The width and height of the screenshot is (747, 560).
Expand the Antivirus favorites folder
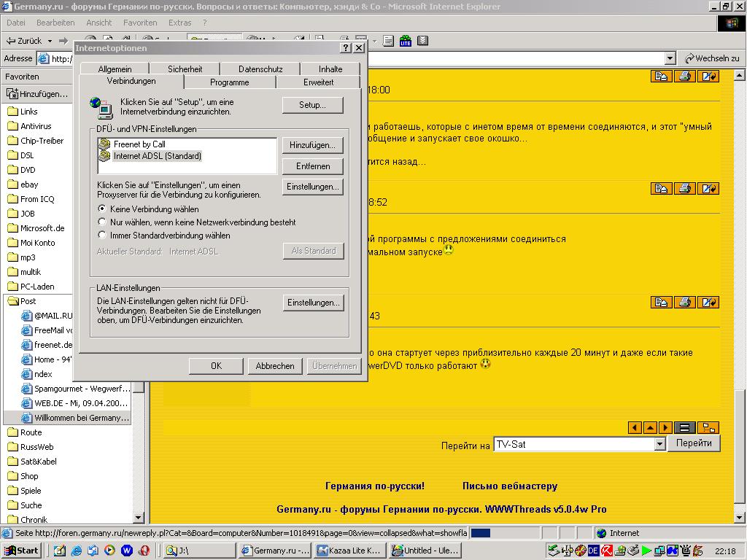coord(29,126)
